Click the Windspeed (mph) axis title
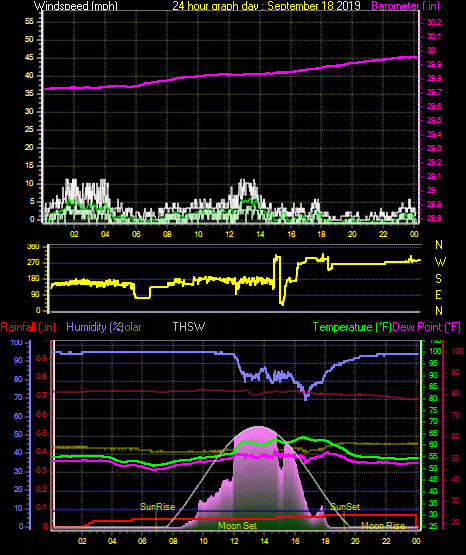This screenshot has height=555, width=466. (x=76, y=6)
